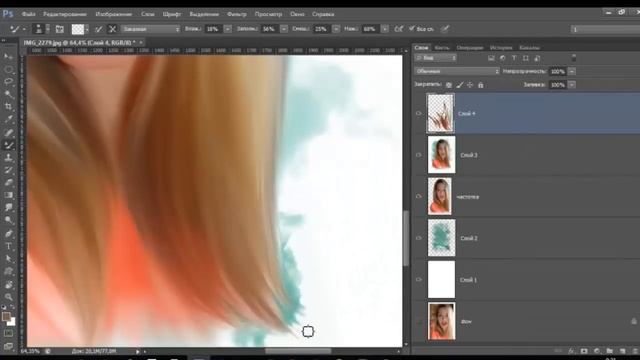Open the layer blend mode dropdown
Screen dimensions: 640x360
pyautogui.click(x=457, y=71)
